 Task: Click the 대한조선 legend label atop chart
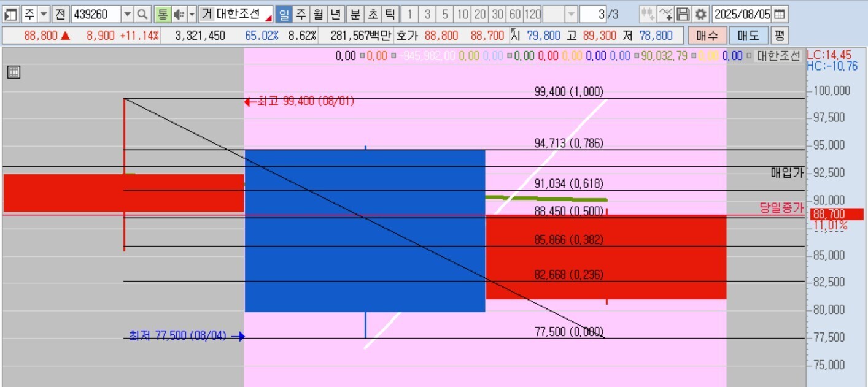pyautogui.click(x=778, y=56)
